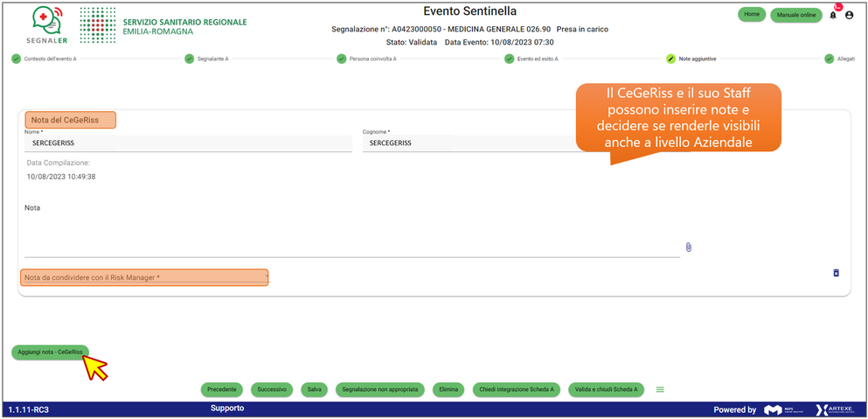Click Valida e chiudi Scheda A
Viewport: 868px width, 419px height.
[605, 389]
